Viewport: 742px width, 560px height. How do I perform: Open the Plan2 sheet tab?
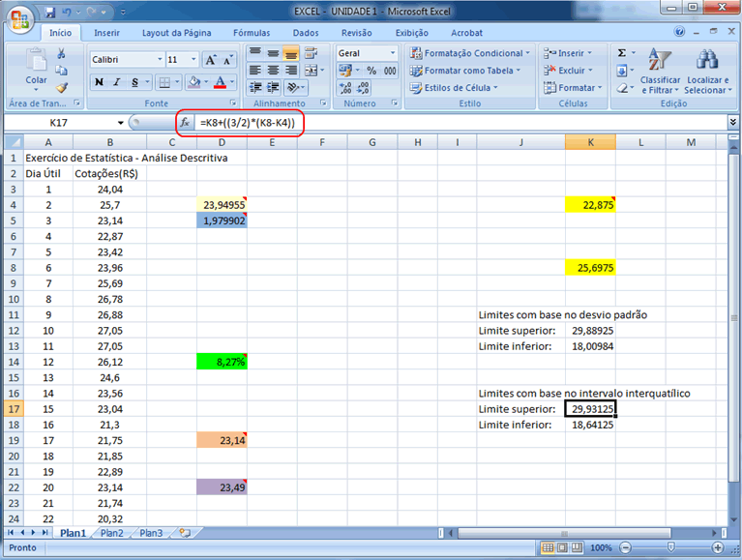[x=111, y=533]
